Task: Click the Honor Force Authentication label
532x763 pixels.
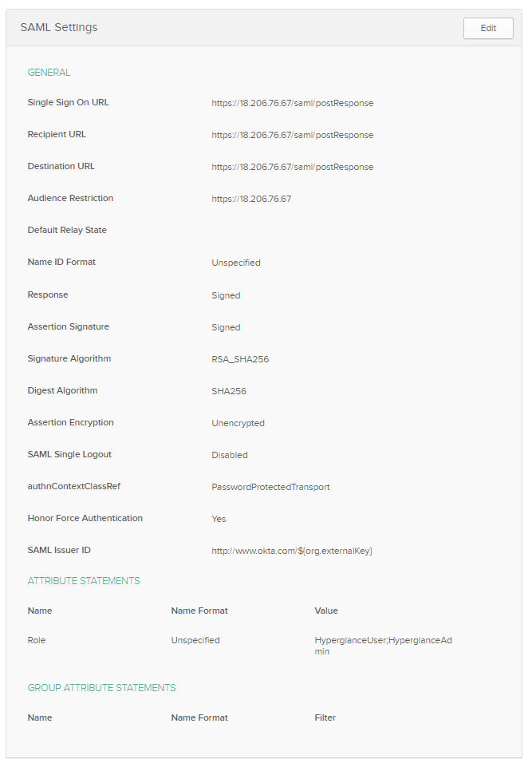Action: pos(85,518)
